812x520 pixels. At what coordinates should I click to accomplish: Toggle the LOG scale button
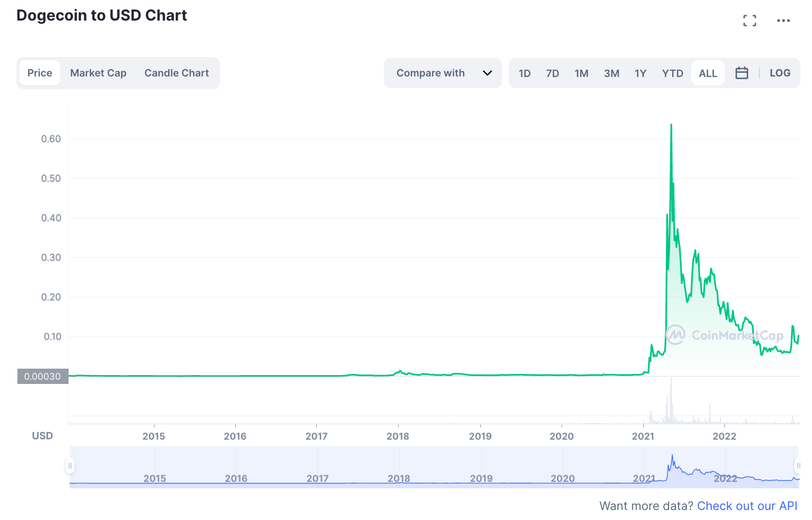coord(780,73)
